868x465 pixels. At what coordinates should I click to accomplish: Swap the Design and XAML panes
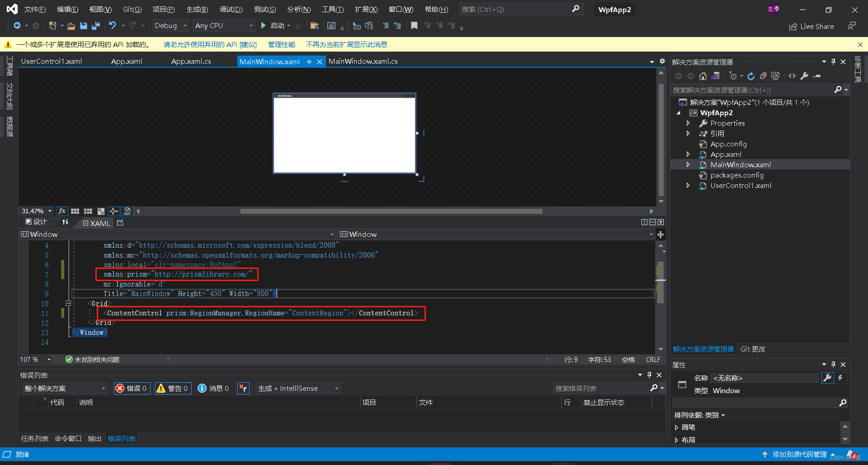coord(65,222)
